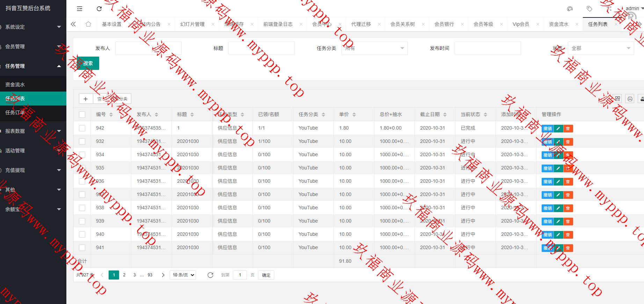Click the refresh icon in top header
The width and height of the screenshot is (644, 304).
click(99, 9)
